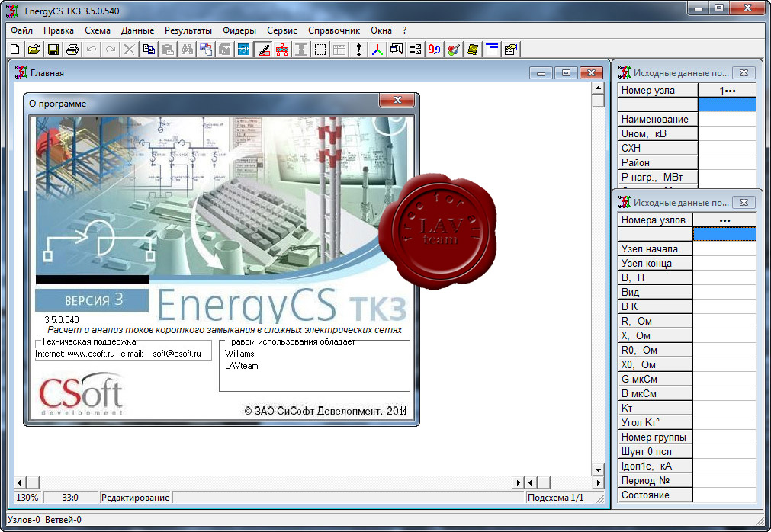Click the Delete X icon in toolbar
Viewport: 771px width, 532px height.
tap(130, 49)
